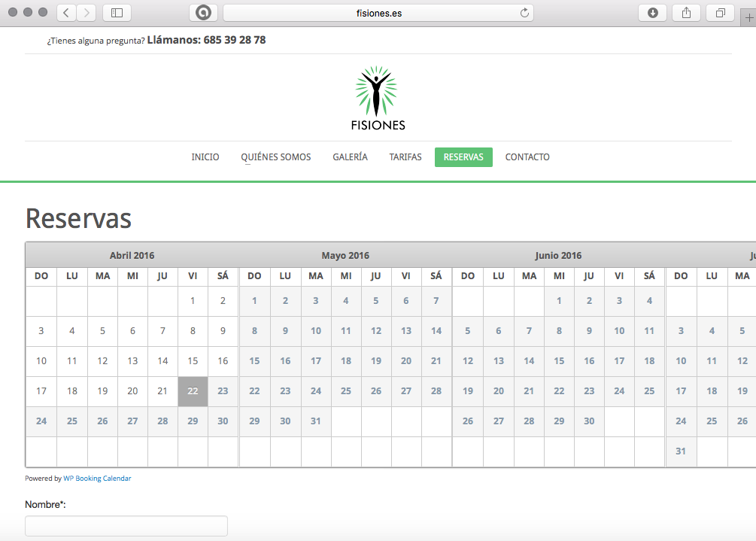
Task: Click the Abril 2016 month heading
Action: [132, 256]
